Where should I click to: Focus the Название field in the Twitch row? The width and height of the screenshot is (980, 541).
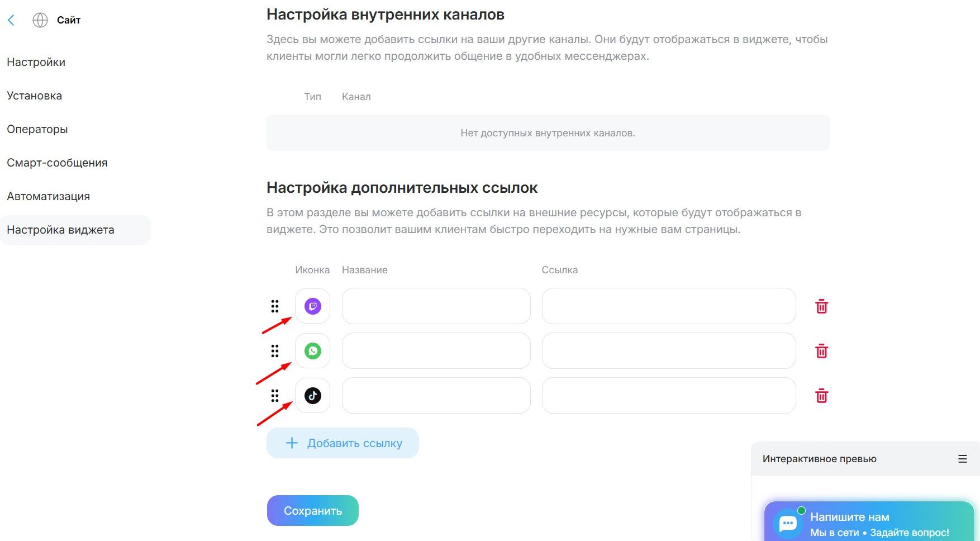click(x=436, y=306)
